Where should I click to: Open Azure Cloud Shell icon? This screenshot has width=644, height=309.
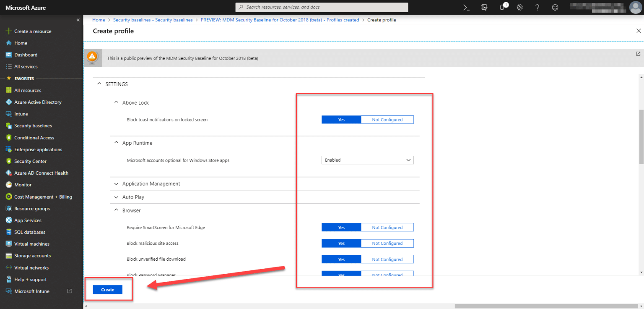coord(466,8)
